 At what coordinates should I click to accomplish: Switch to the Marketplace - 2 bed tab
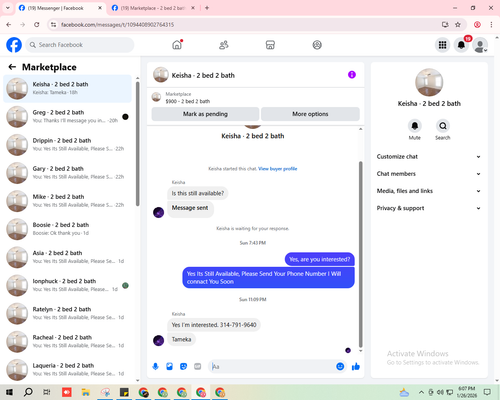coord(154,8)
